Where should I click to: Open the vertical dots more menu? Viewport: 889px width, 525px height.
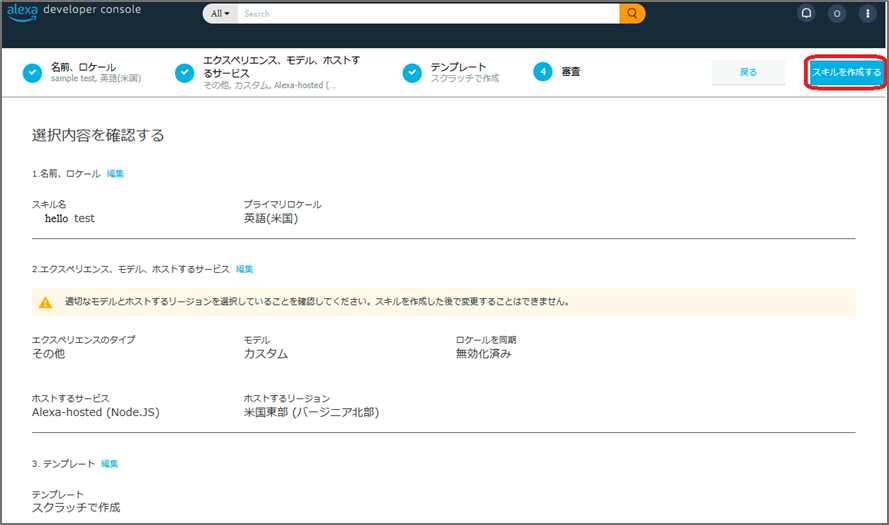tap(867, 14)
